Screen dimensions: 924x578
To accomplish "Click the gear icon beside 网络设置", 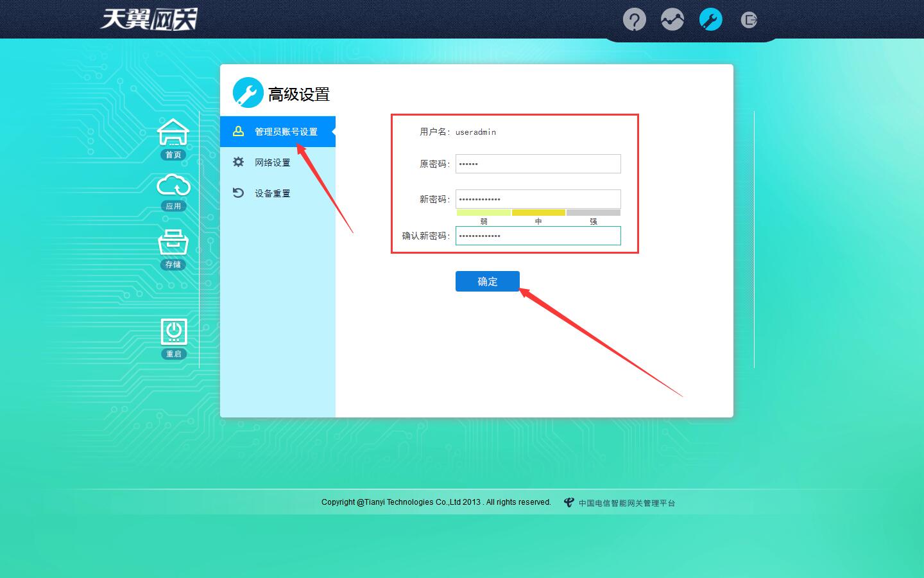I will click(238, 162).
